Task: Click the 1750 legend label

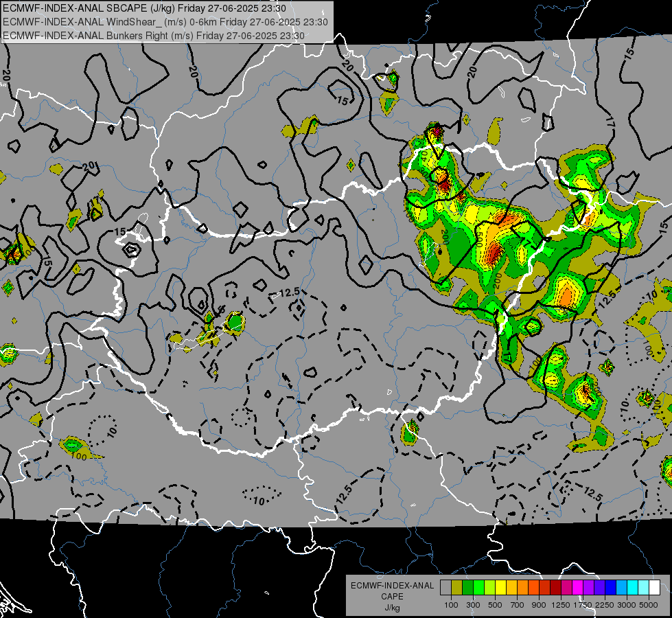Action: pos(583,605)
